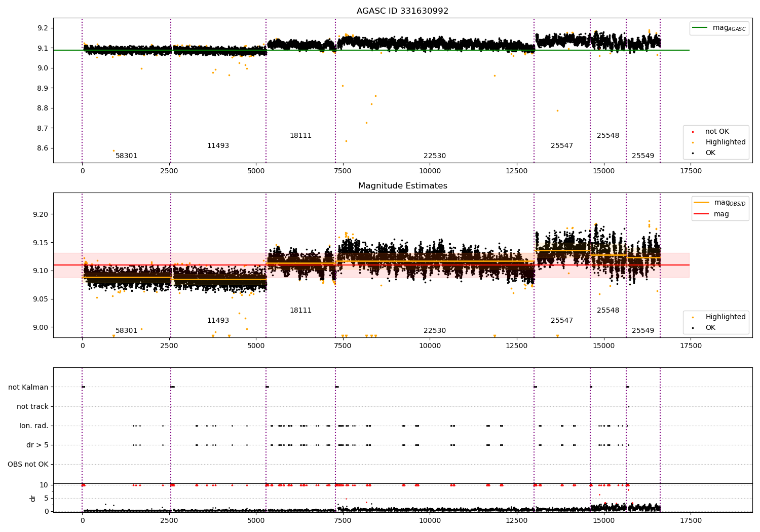Click obsid label 58301 in Magnitude Estimates plot
760x532 pixels.
tap(126, 331)
